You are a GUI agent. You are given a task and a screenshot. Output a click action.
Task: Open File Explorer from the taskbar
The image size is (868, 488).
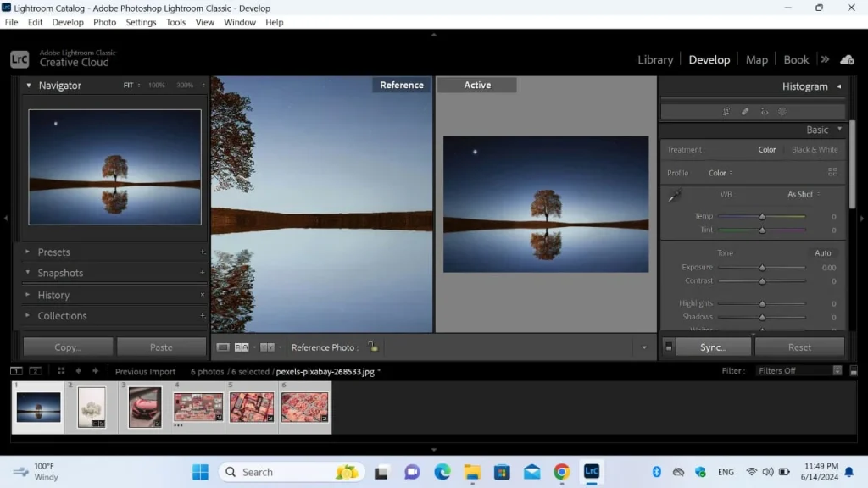tap(472, 472)
